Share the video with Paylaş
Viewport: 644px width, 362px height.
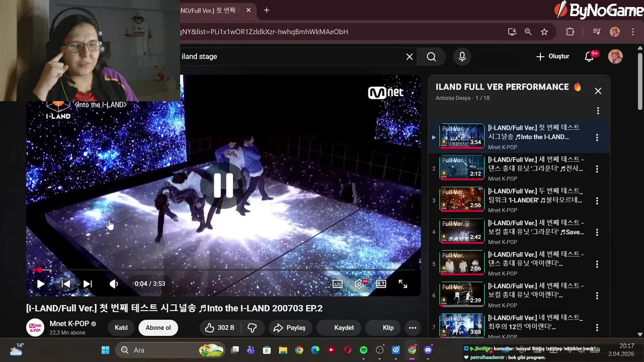click(x=289, y=328)
